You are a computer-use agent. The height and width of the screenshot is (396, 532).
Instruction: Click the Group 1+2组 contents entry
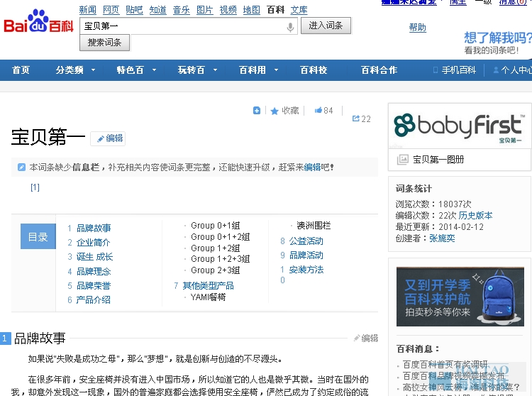pos(216,248)
